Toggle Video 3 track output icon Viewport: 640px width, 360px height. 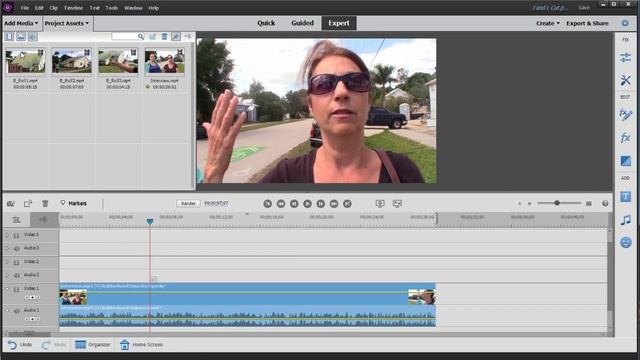16,236
